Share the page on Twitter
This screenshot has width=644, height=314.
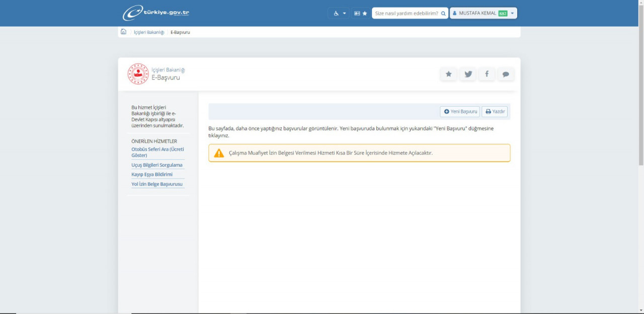coord(468,74)
